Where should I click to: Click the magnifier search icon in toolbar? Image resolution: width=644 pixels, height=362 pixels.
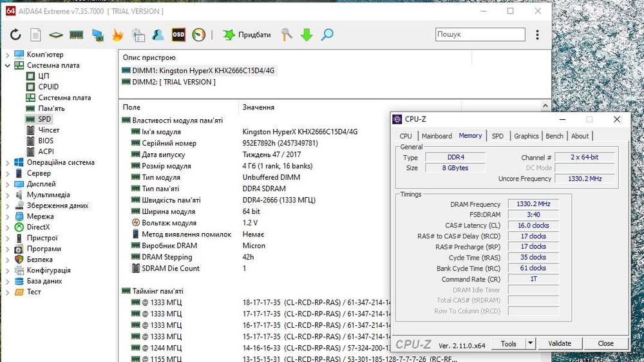click(327, 35)
